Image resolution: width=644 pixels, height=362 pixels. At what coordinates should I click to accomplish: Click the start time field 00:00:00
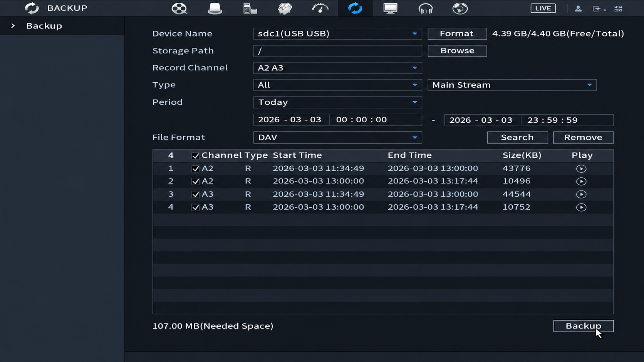click(x=376, y=120)
